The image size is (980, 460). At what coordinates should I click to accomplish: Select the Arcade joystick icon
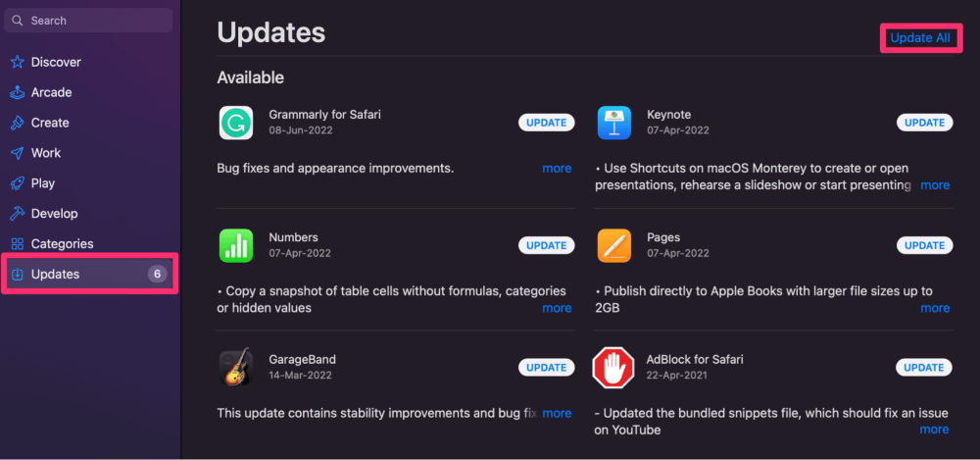pos(18,92)
